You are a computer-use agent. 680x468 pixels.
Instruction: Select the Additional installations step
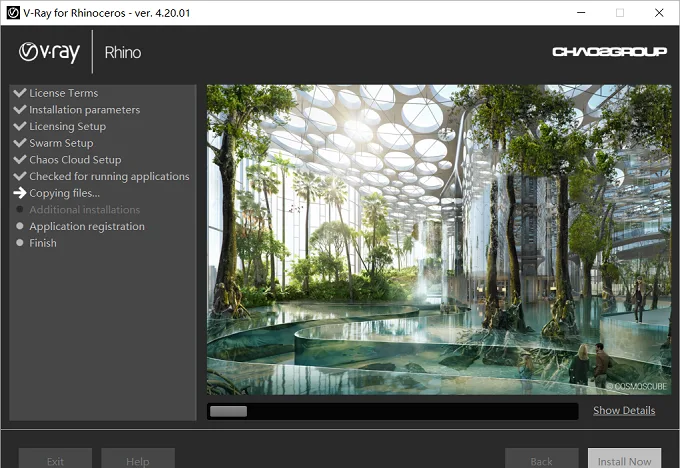point(85,210)
